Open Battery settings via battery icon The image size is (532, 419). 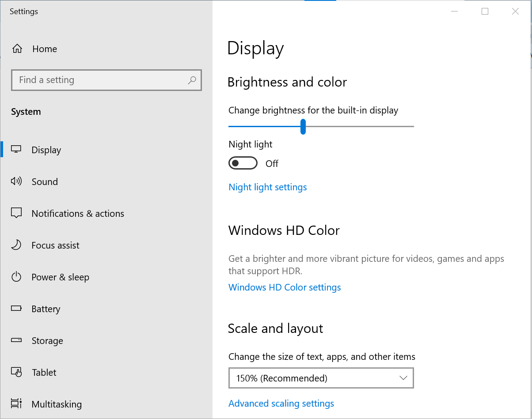[16, 309]
